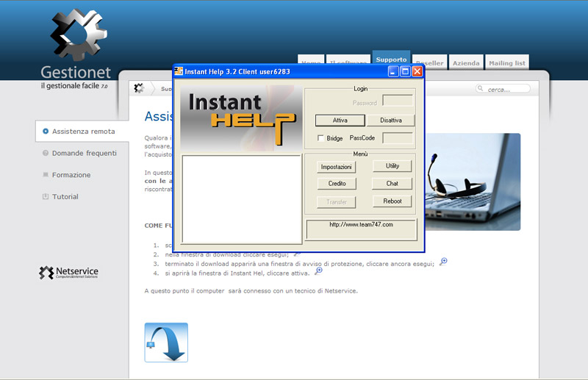
Task: Click the white message box in Instant Help
Action: pos(242,199)
